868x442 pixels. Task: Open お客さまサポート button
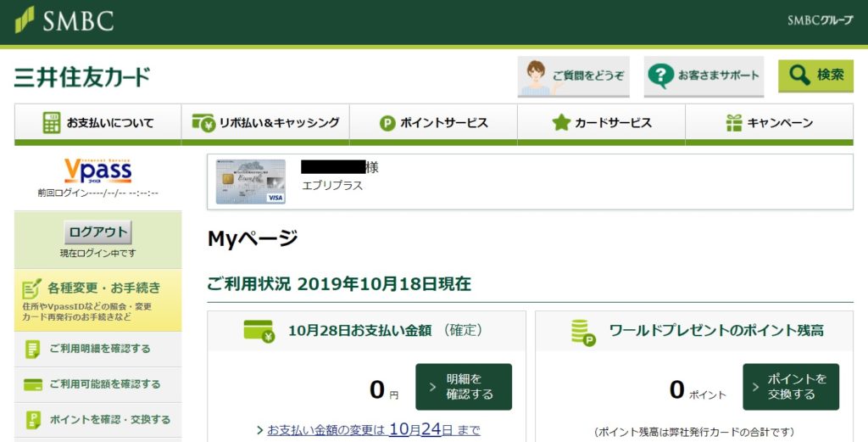(704, 76)
